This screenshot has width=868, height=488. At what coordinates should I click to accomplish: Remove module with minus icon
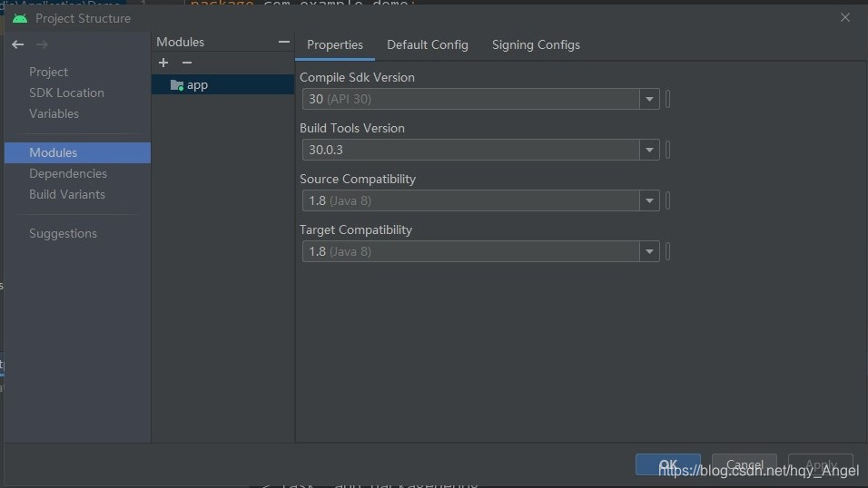coord(186,63)
